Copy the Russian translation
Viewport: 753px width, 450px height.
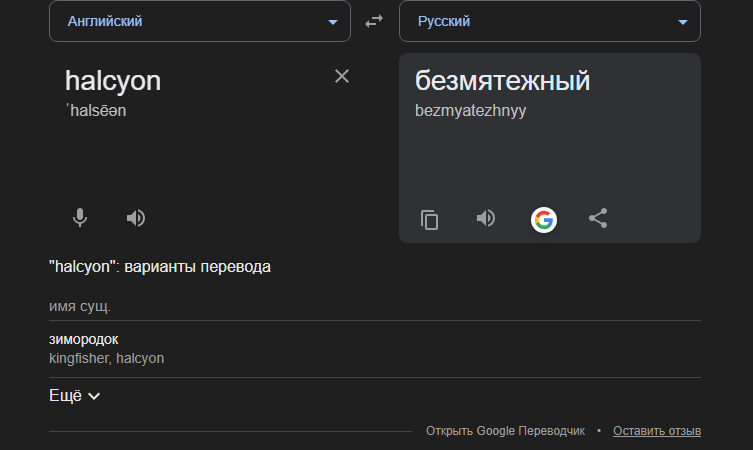(x=430, y=219)
